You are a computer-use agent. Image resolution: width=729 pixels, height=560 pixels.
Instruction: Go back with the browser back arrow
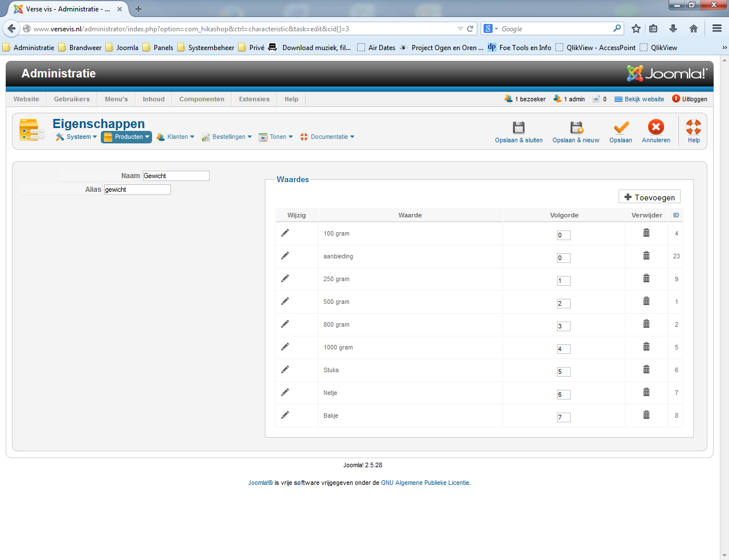[11, 28]
